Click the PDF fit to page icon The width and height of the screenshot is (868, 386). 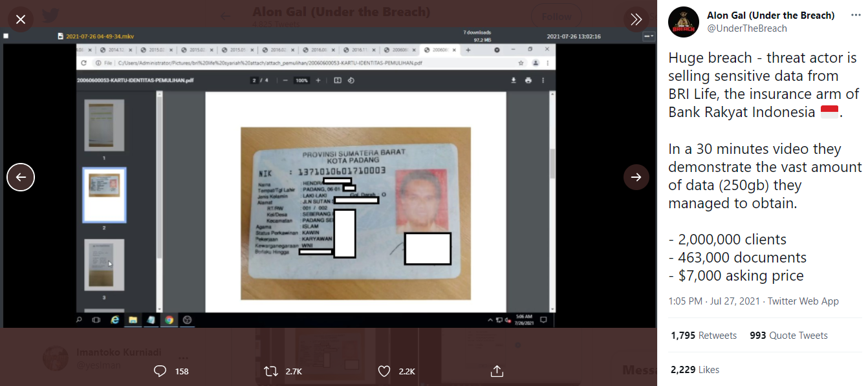pos(337,80)
